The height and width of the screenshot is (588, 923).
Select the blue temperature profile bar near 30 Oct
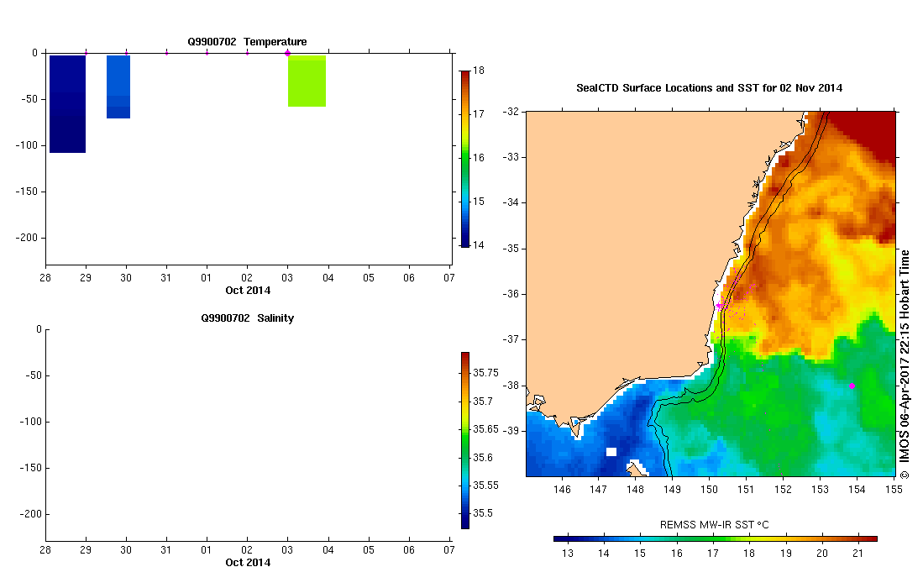coord(118,87)
